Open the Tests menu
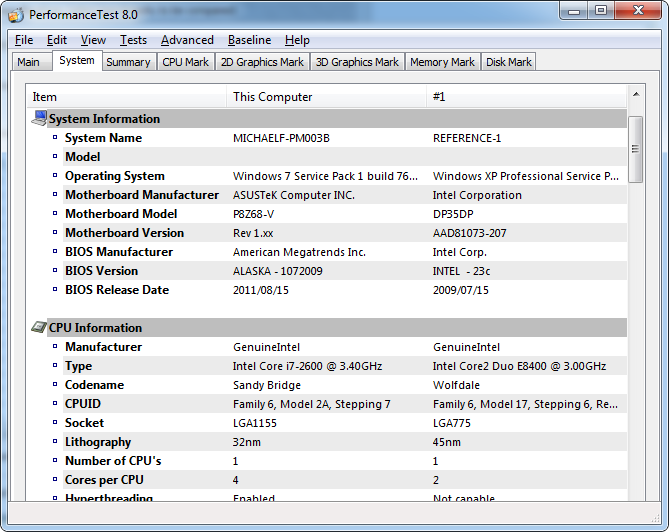 coord(133,40)
